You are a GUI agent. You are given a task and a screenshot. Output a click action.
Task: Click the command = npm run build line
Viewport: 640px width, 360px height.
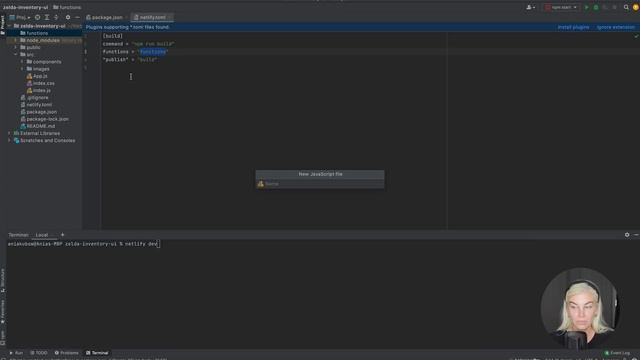point(138,44)
